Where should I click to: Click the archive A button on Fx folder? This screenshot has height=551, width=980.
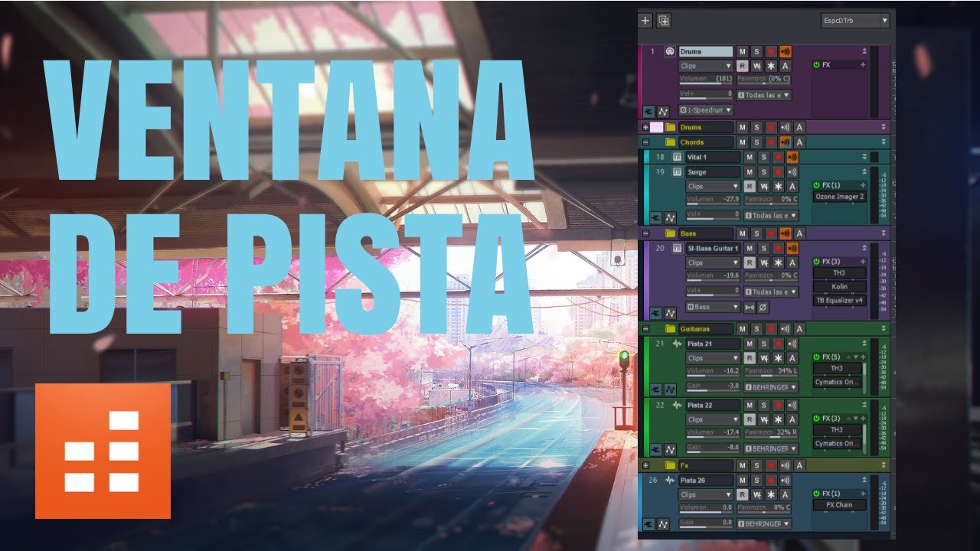(x=799, y=465)
